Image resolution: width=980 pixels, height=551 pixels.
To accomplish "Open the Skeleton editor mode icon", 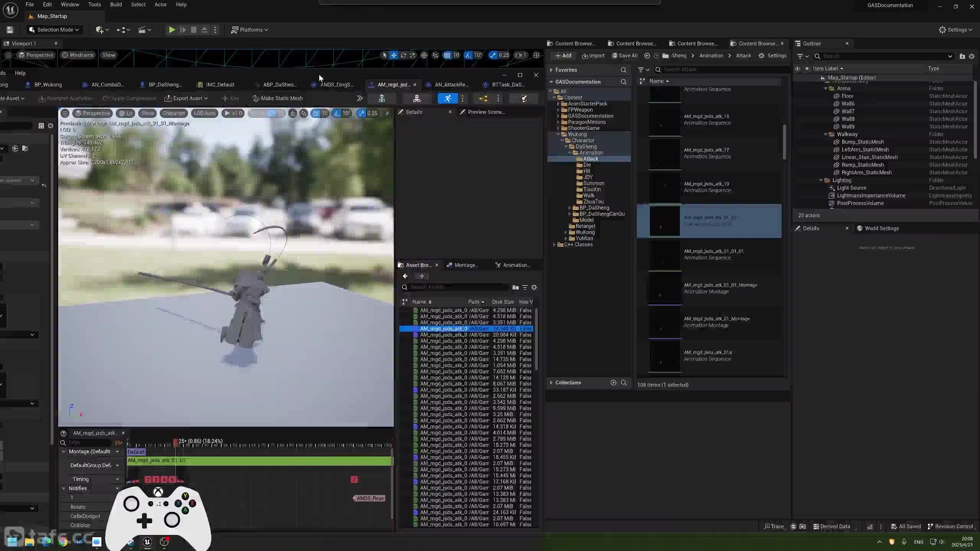I will coord(382,99).
